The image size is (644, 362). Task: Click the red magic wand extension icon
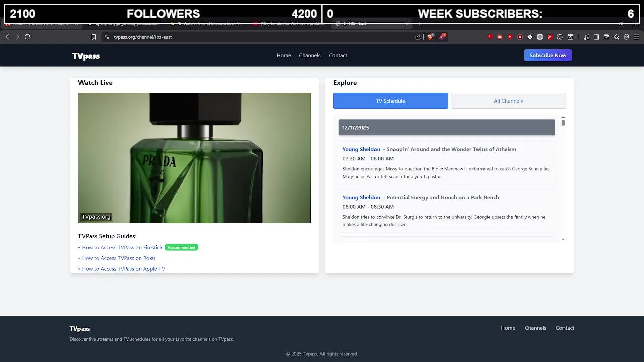(550, 37)
